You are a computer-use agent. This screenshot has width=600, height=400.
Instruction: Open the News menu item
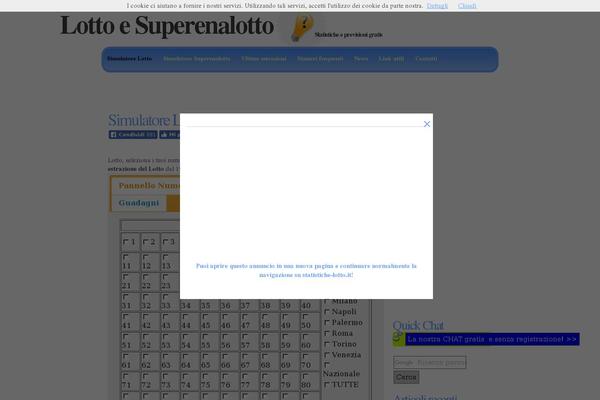pyautogui.click(x=361, y=59)
